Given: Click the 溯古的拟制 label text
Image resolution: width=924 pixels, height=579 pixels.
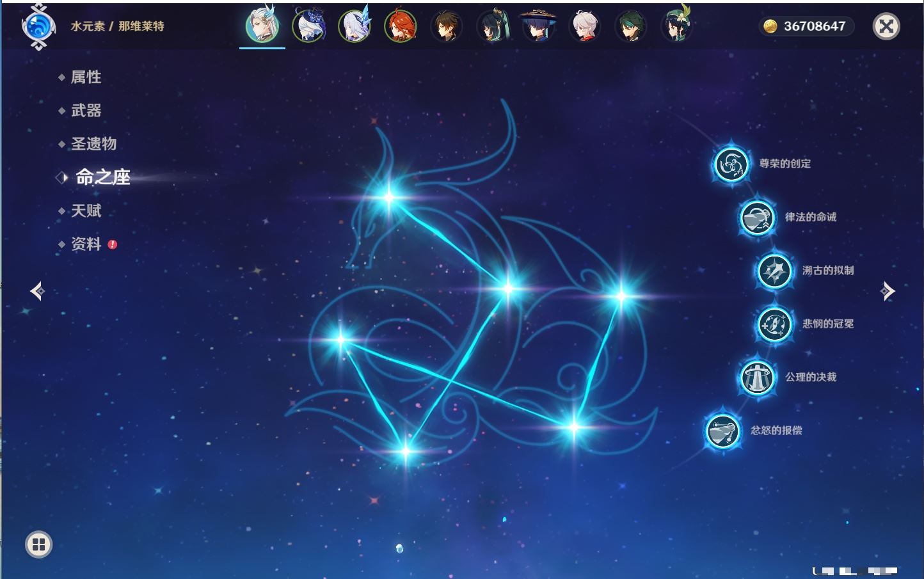Looking at the screenshot, I should [x=828, y=271].
